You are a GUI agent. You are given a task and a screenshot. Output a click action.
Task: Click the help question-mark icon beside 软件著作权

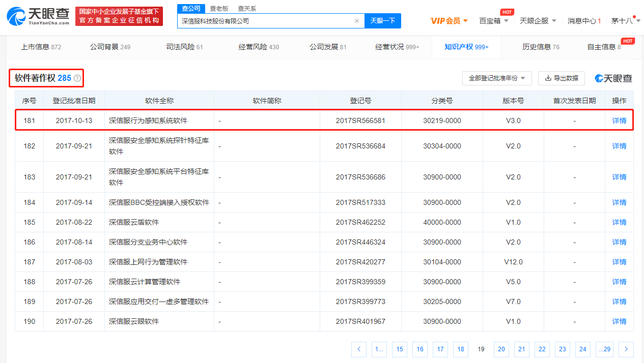tap(77, 78)
